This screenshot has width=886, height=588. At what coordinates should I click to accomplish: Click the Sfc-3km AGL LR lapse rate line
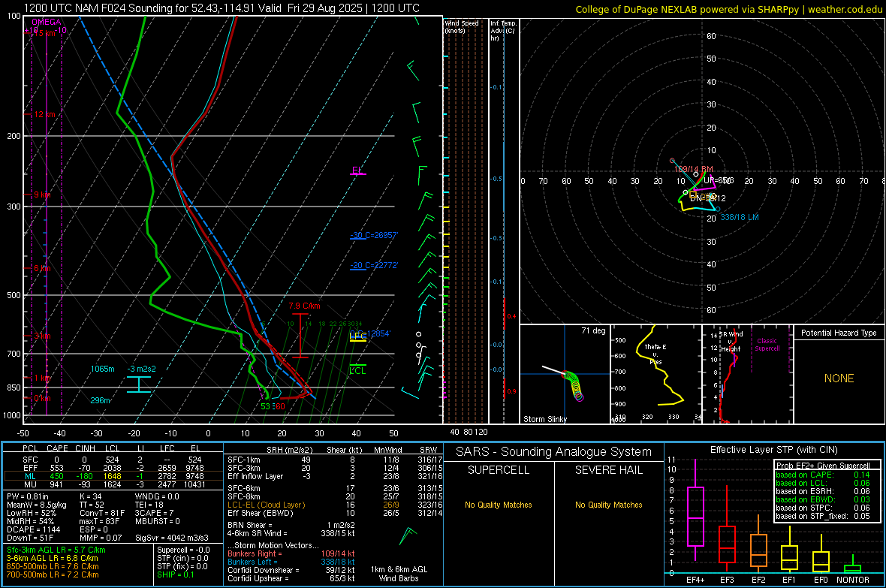[x=56, y=550]
